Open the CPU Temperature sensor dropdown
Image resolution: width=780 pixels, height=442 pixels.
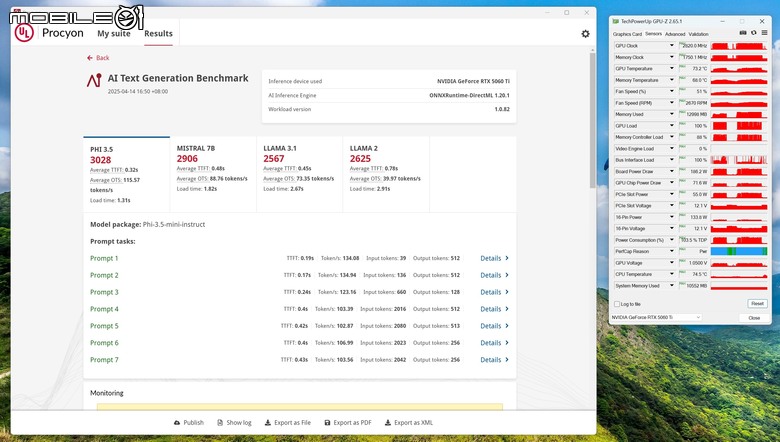[x=672, y=274]
